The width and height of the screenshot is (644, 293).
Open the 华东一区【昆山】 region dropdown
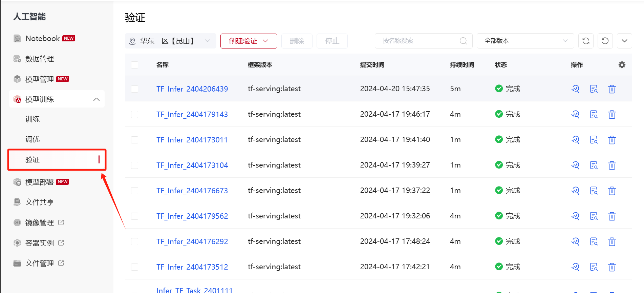(x=170, y=41)
